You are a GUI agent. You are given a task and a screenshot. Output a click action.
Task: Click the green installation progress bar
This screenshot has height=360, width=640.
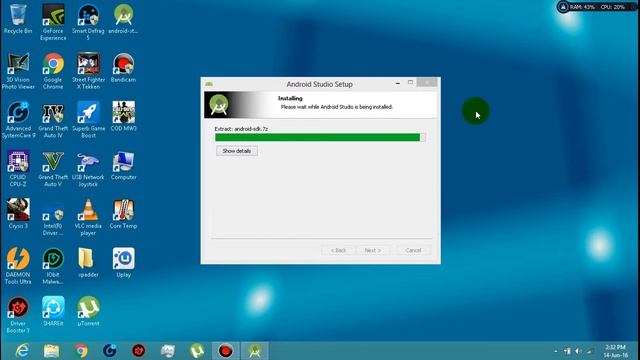point(320,137)
